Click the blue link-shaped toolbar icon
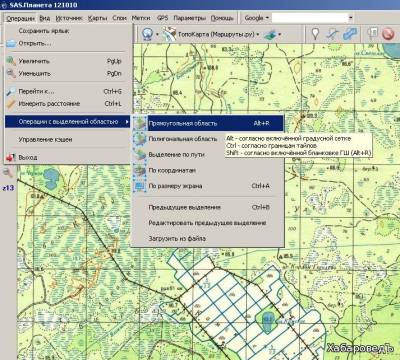The width and height of the screenshot is (400, 360). pos(349,34)
